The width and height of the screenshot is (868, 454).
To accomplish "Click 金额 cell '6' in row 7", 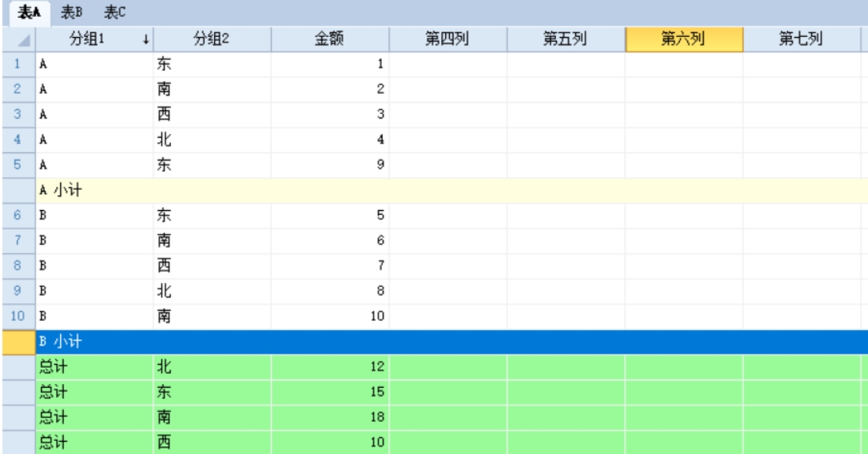I will (x=330, y=241).
